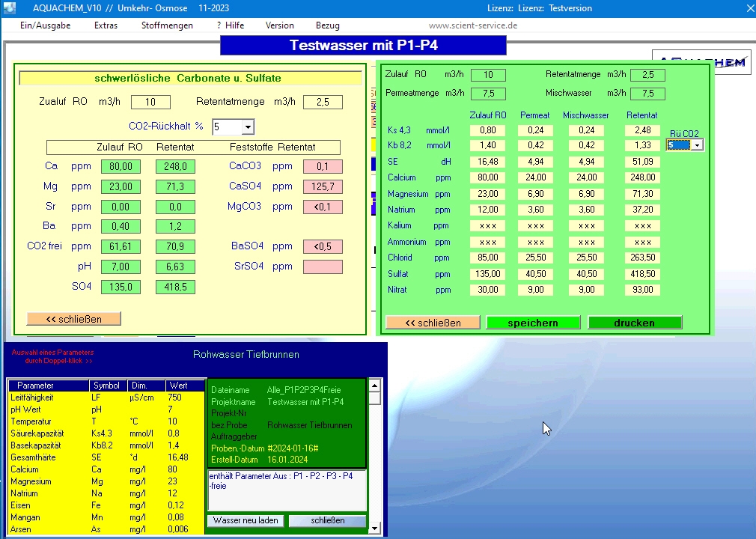Viewport: 756px width, 539px height.
Task: Click the scroll up arrow of info panel
Action: point(375,386)
